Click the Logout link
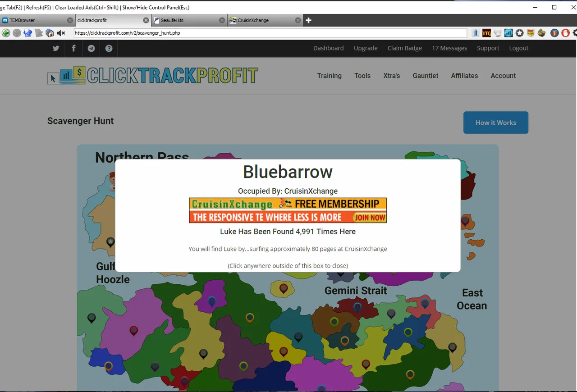 (519, 48)
